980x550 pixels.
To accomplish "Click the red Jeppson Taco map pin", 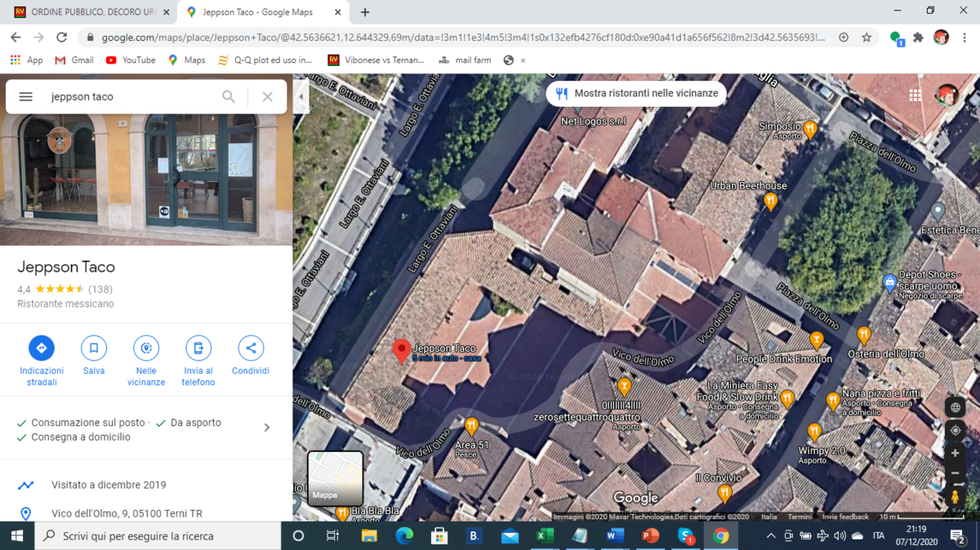I will (401, 352).
